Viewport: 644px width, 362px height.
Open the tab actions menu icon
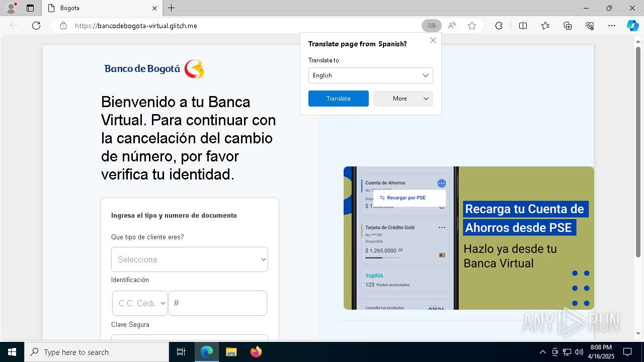30,8
